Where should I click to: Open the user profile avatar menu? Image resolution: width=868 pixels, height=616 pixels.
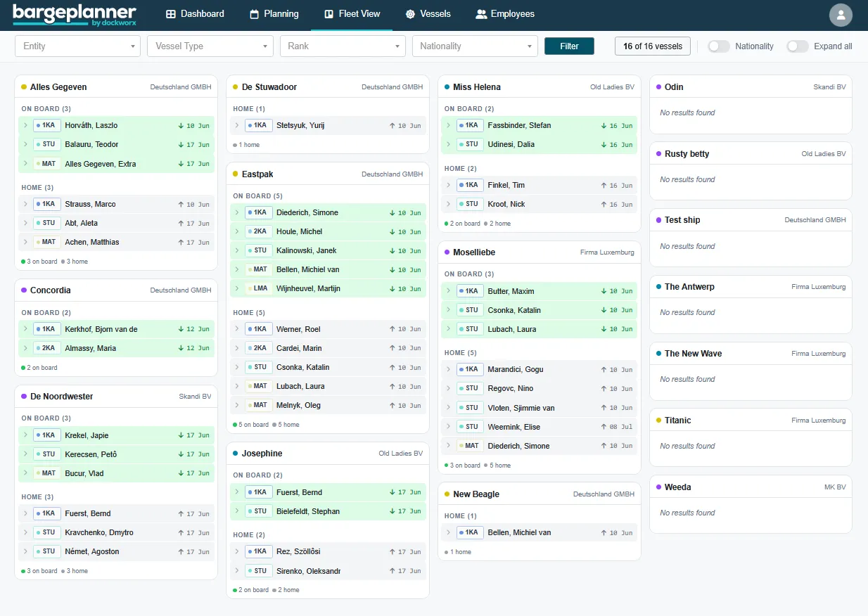click(x=841, y=15)
